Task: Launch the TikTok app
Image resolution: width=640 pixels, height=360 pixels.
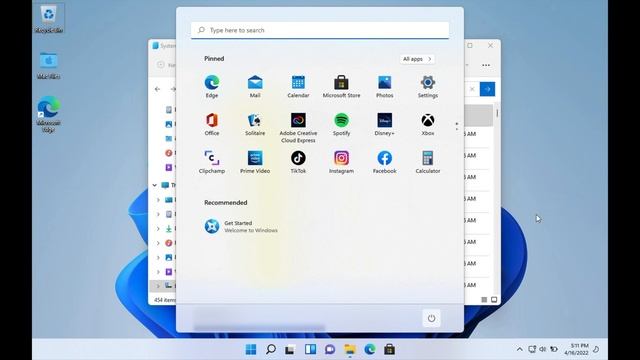Action: pyautogui.click(x=298, y=162)
